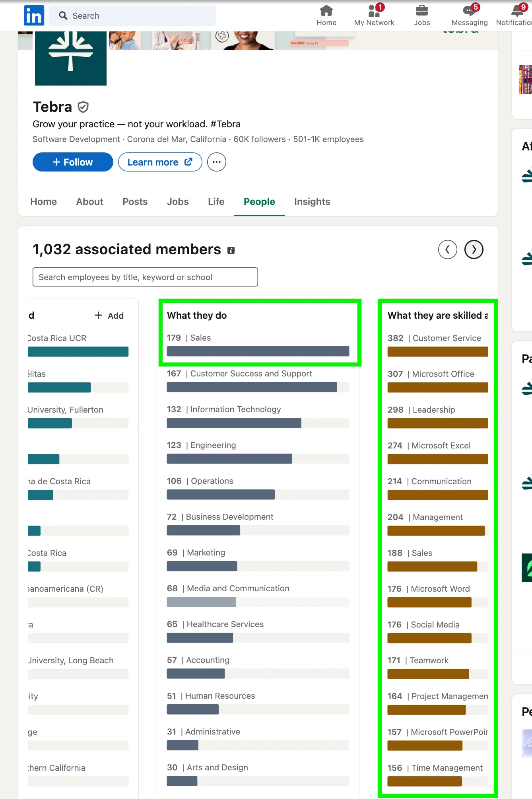Select the 298 Leadership skill

pyautogui.click(x=438, y=416)
